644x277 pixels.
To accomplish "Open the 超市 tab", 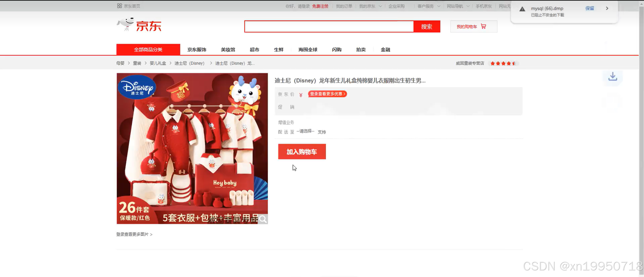I will pos(254,50).
